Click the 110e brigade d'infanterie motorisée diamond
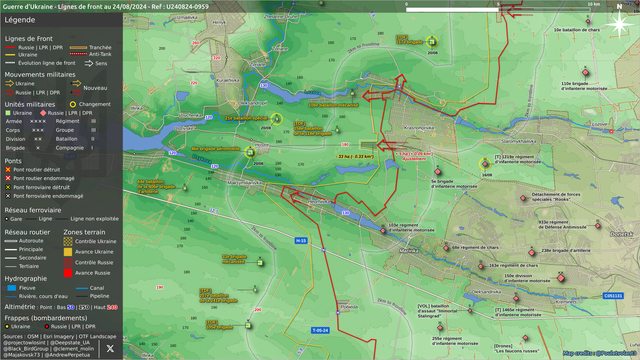Viewport: 640px width, 360px height. (585, 73)
